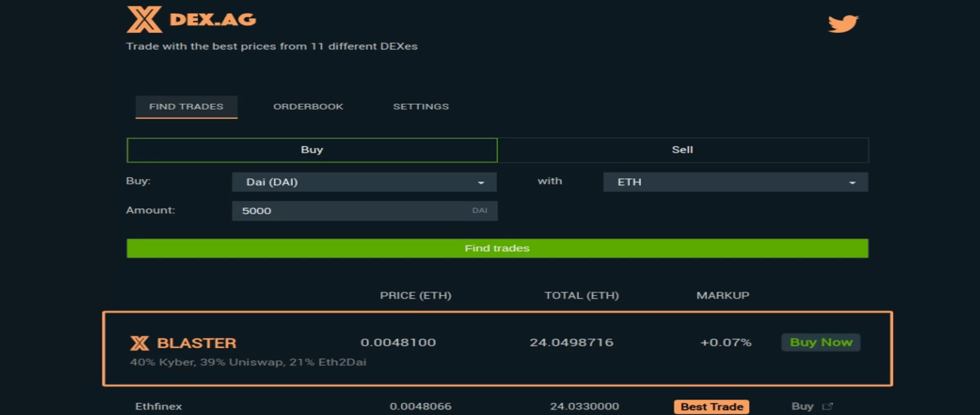Viewport: 980px width, 415px height.
Task: Click the green Find trades button
Action: coord(497,248)
